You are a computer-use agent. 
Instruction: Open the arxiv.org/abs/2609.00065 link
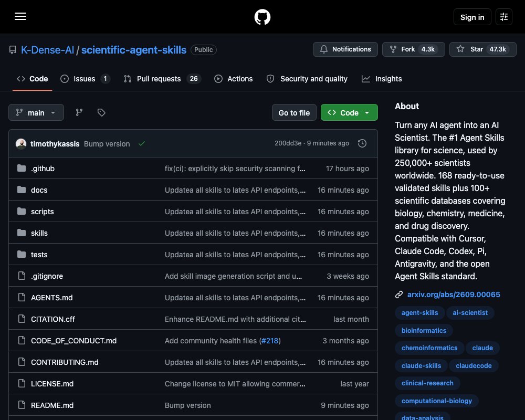(454, 295)
